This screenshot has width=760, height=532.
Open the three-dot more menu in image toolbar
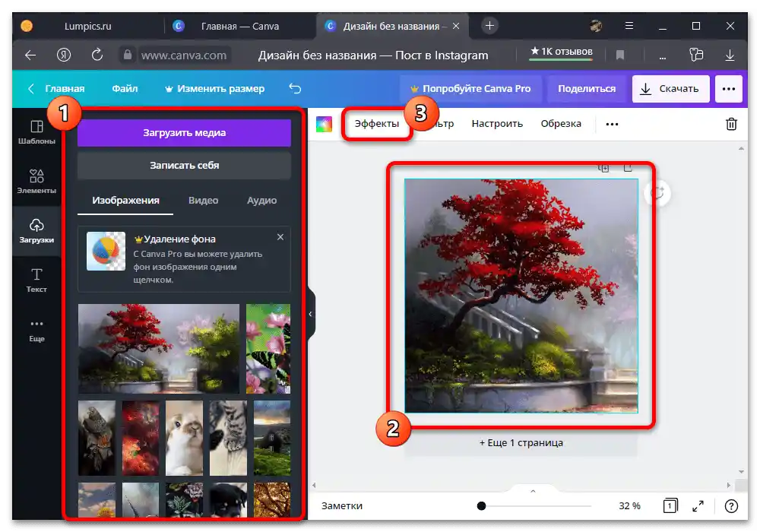(612, 124)
